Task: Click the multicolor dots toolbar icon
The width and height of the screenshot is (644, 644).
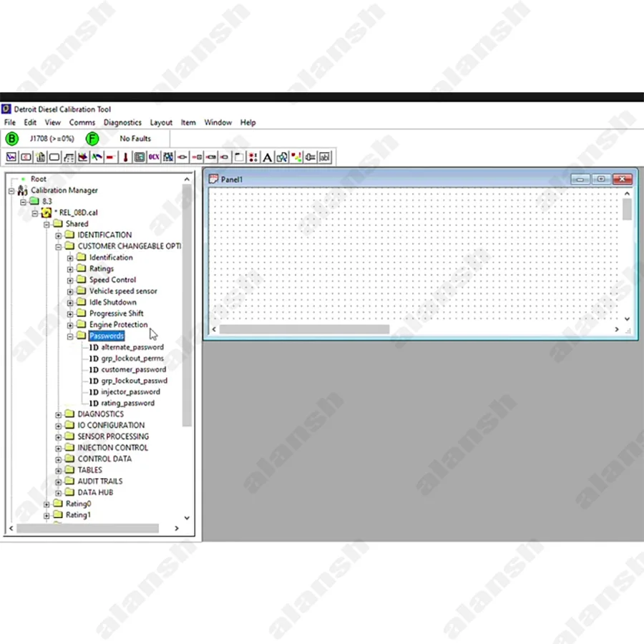Action: pyautogui.click(x=296, y=157)
